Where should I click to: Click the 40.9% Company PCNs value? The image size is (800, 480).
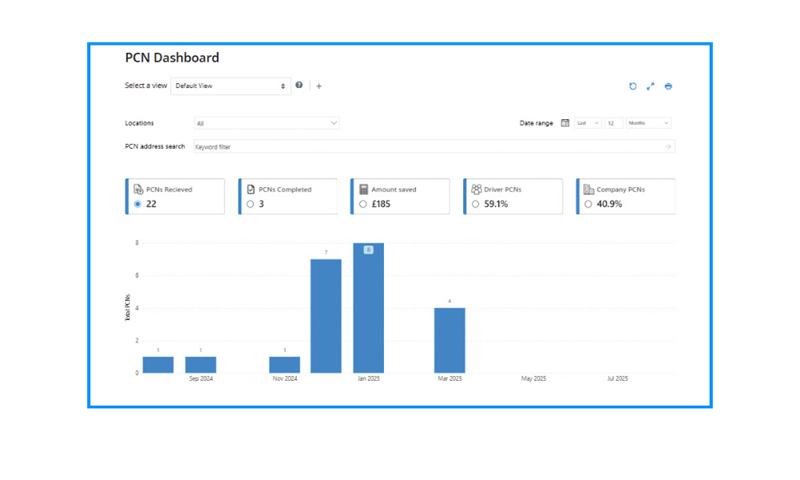609,204
